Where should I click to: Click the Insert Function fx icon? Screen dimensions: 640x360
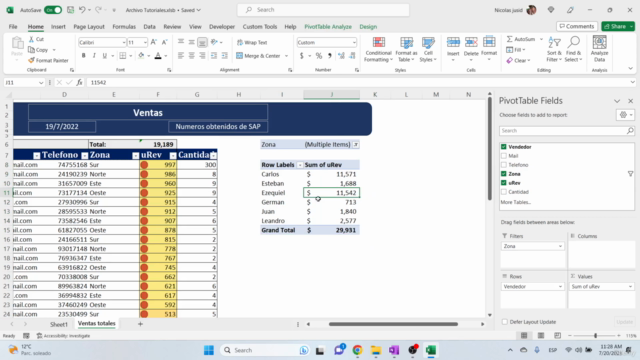click(x=79, y=82)
